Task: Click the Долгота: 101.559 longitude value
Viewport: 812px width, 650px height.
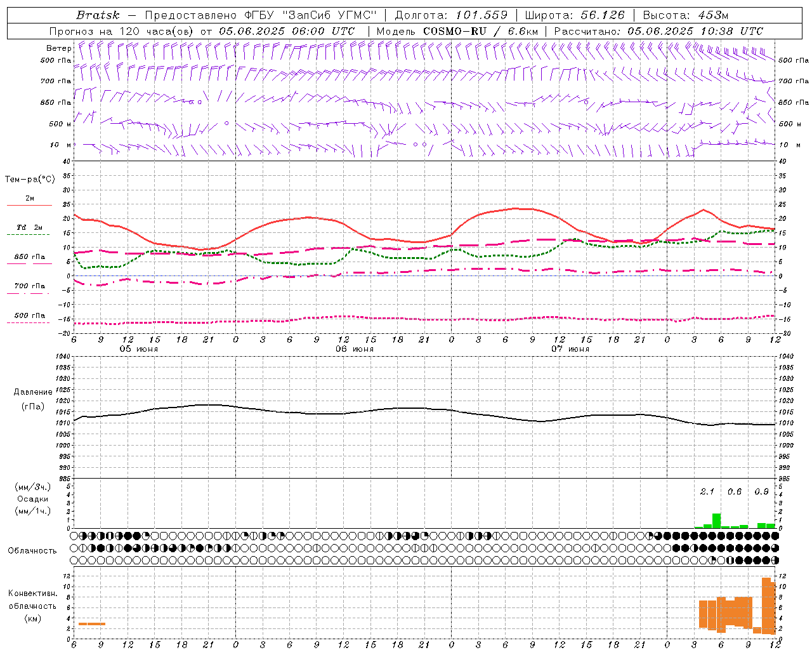Action: [x=451, y=15]
